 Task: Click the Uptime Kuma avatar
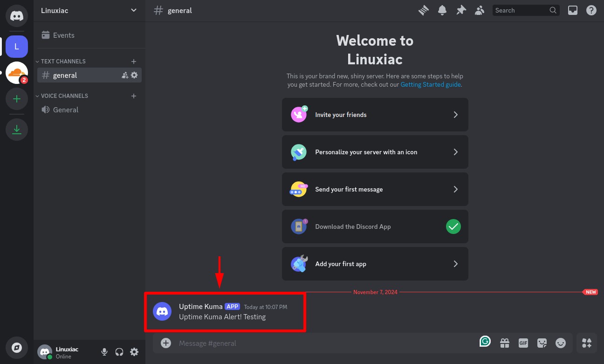[x=162, y=311]
